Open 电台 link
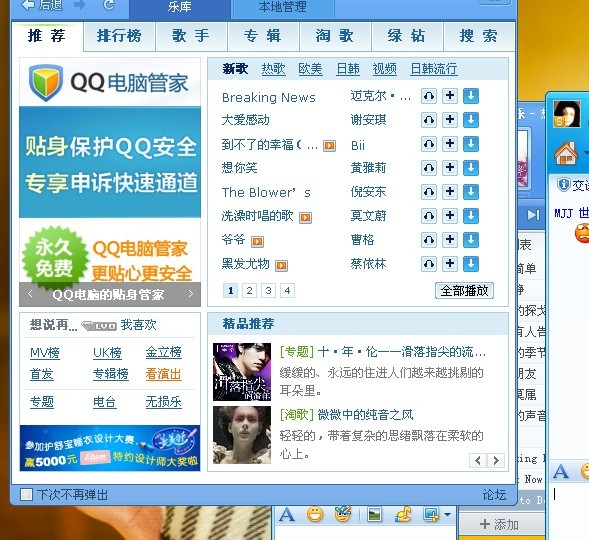Image resolution: width=589 pixels, height=540 pixels. tap(105, 402)
